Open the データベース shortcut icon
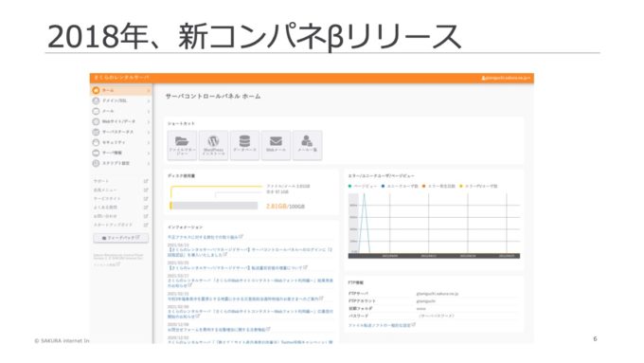Viewport: 644px width, 363px height. pyautogui.click(x=244, y=141)
